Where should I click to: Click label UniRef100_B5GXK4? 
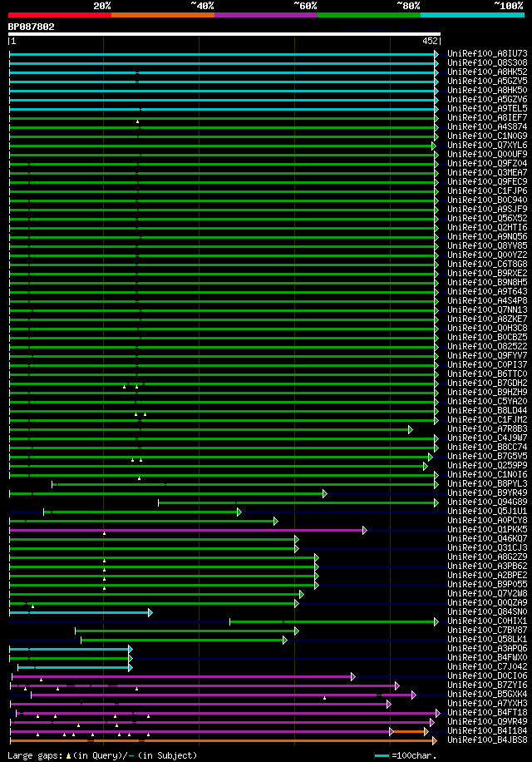[487, 695]
